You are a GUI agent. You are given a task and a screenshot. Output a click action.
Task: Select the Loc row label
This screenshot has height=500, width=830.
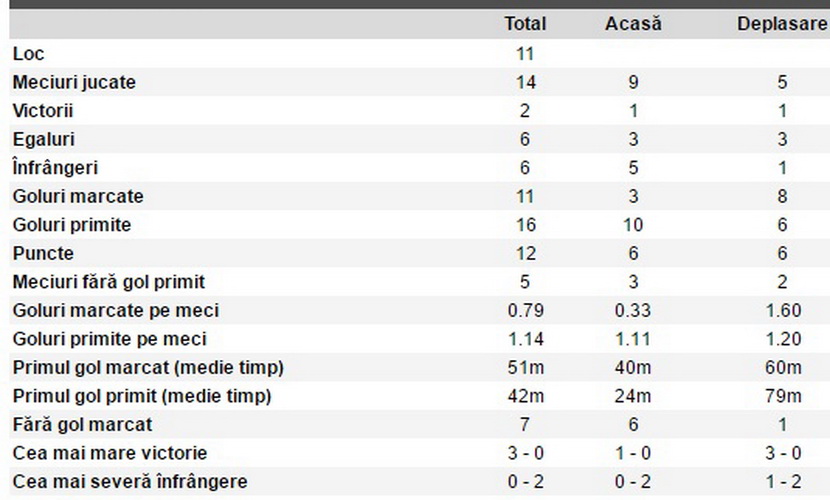[28, 53]
